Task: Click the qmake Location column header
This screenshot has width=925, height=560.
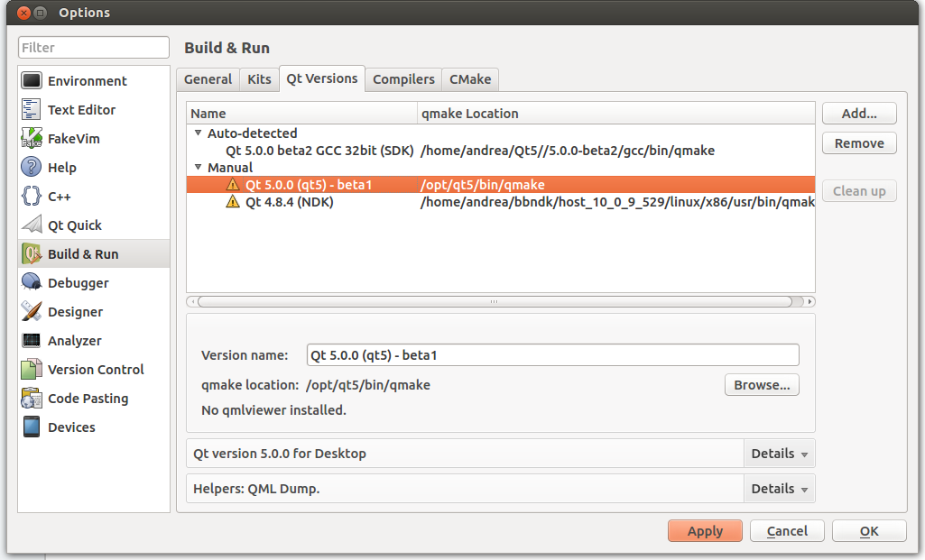Action: pyautogui.click(x=615, y=114)
